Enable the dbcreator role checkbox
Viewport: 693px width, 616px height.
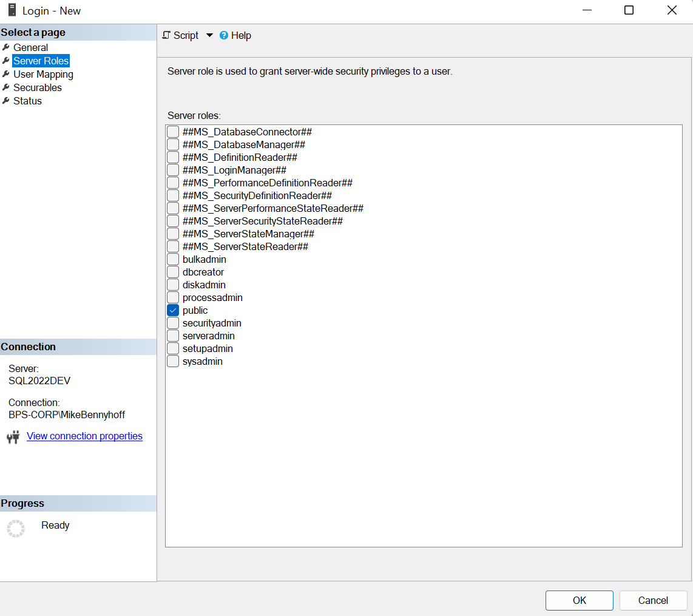[x=173, y=272]
